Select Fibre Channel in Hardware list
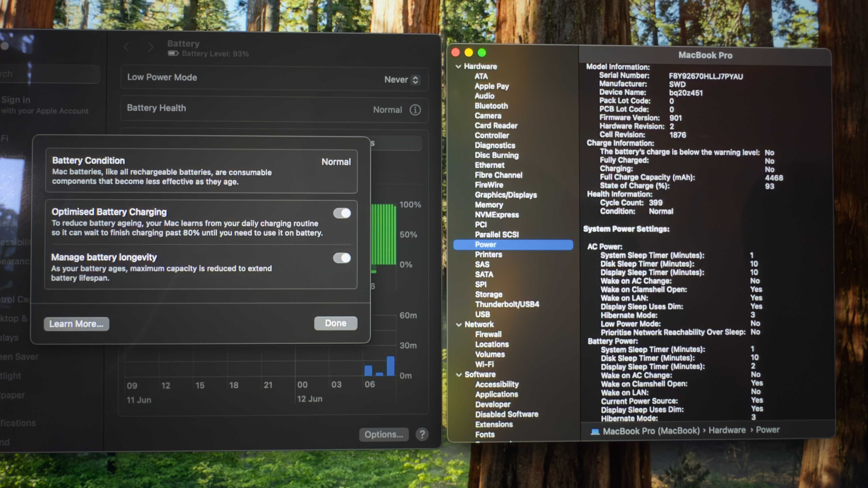This screenshot has width=868, height=488. coord(498,175)
